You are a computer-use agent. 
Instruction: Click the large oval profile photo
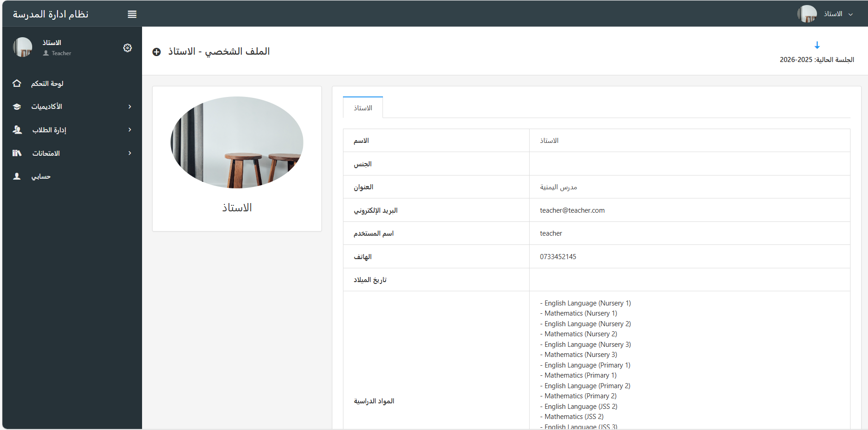coord(237,142)
